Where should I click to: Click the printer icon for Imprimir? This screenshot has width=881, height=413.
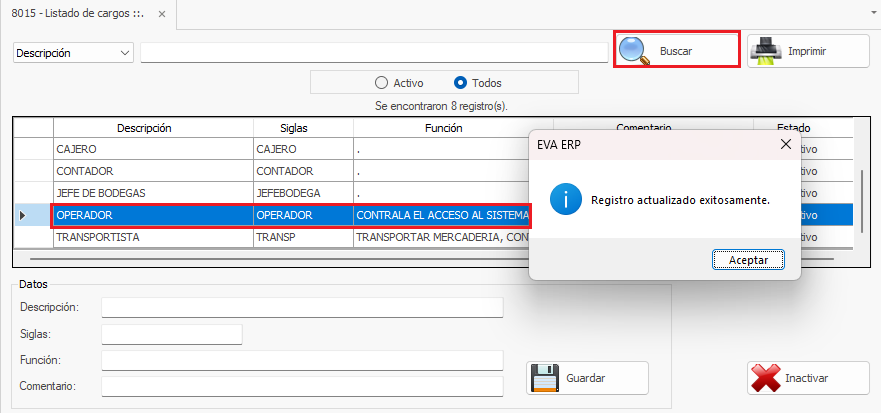click(x=765, y=50)
